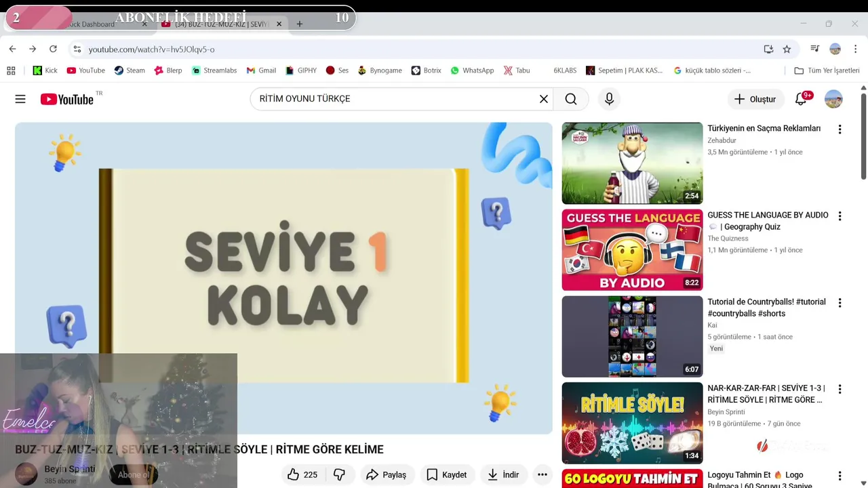Open media control icon in Chrome toolbar

(814, 49)
